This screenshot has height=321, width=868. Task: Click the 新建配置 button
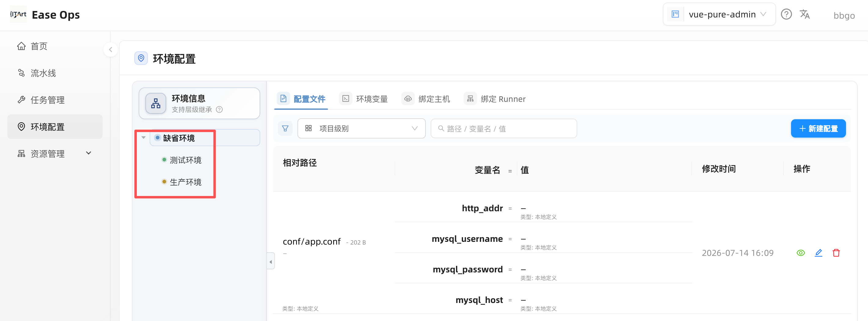click(x=818, y=128)
